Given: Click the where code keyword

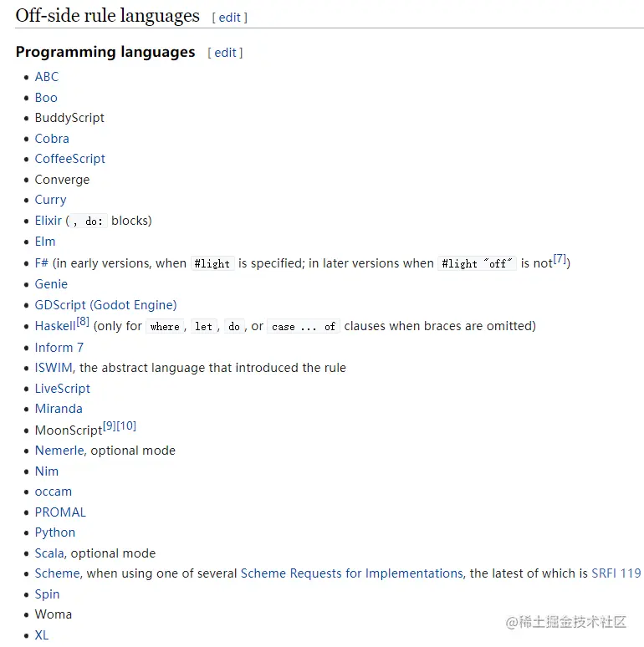Looking at the screenshot, I should coord(165,327).
